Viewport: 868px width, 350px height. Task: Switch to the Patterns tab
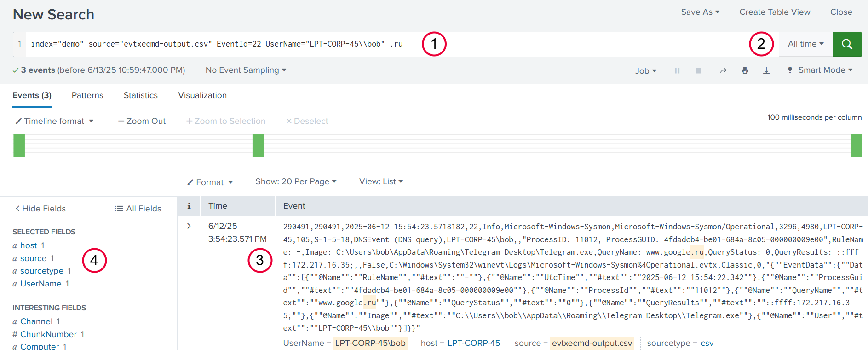pyautogui.click(x=87, y=95)
